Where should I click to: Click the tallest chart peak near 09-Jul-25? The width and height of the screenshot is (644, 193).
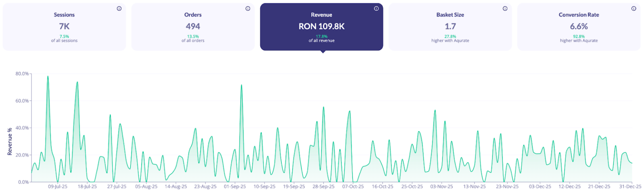pyautogui.click(x=48, y=76)
